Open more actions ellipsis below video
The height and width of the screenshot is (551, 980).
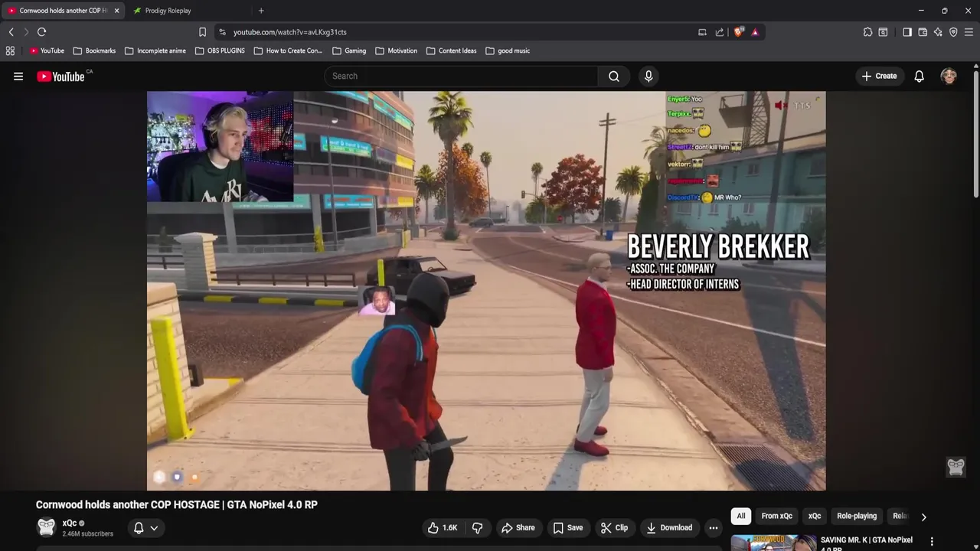pyautogui.click(x=714, y=527)
